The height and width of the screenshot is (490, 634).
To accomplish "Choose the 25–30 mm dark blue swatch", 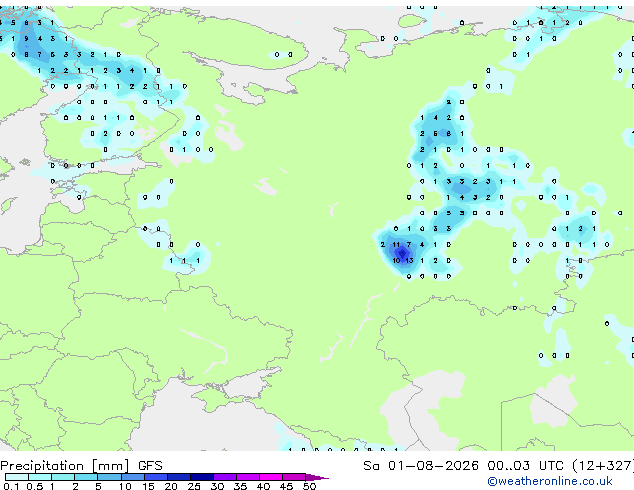I will pyautogui.click(x=201, y=477).
